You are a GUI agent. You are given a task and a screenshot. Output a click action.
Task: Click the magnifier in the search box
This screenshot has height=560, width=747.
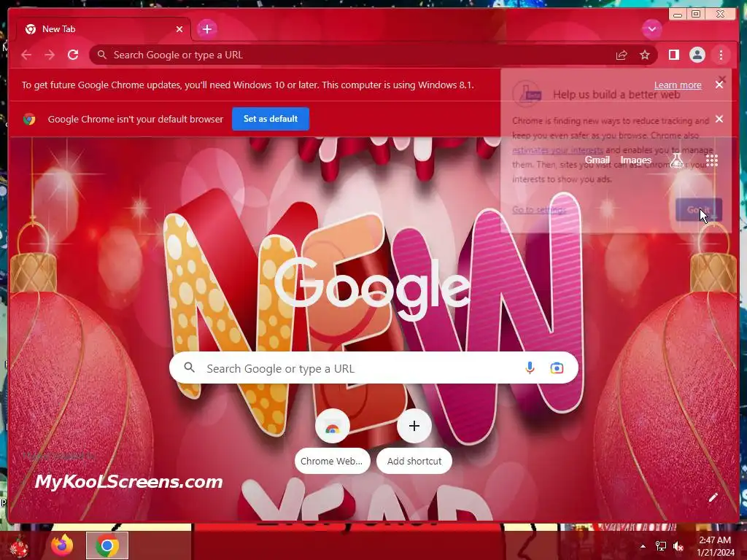click(189, 367)
